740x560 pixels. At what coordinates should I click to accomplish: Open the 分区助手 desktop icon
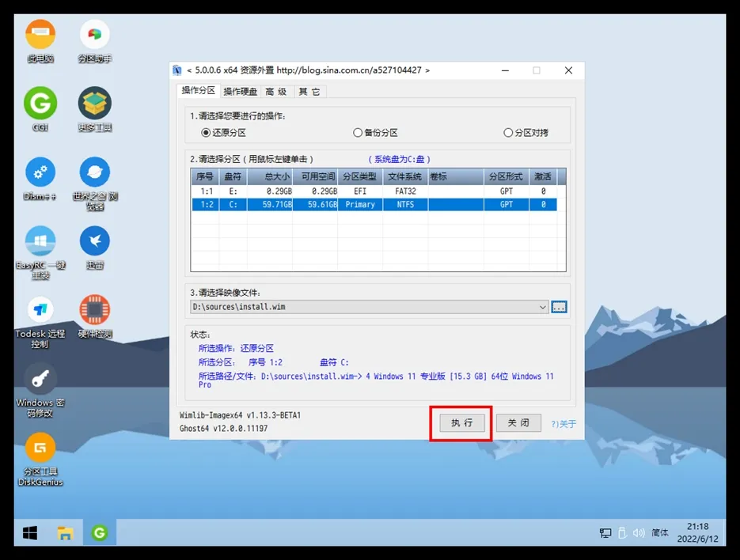[x=94, y=36]
